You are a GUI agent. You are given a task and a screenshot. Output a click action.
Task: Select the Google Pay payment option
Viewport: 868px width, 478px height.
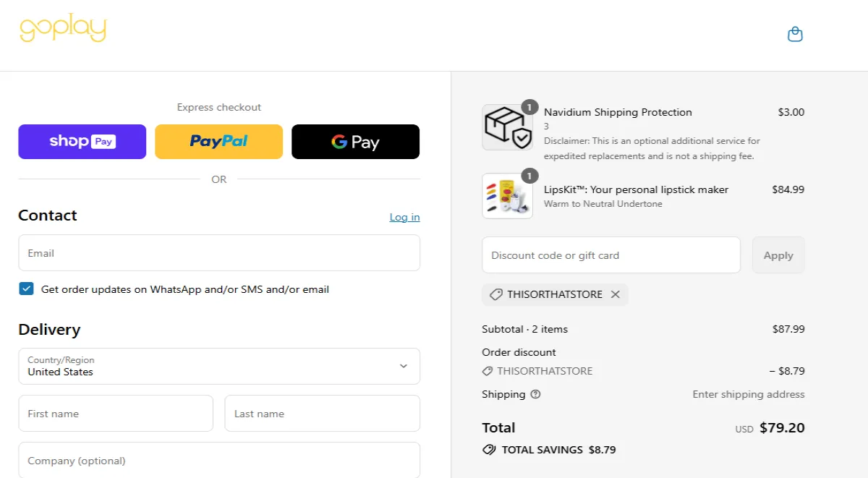coord(355,142)
